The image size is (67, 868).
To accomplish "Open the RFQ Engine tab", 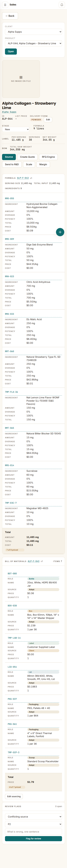I will click(x=48, y=157).
